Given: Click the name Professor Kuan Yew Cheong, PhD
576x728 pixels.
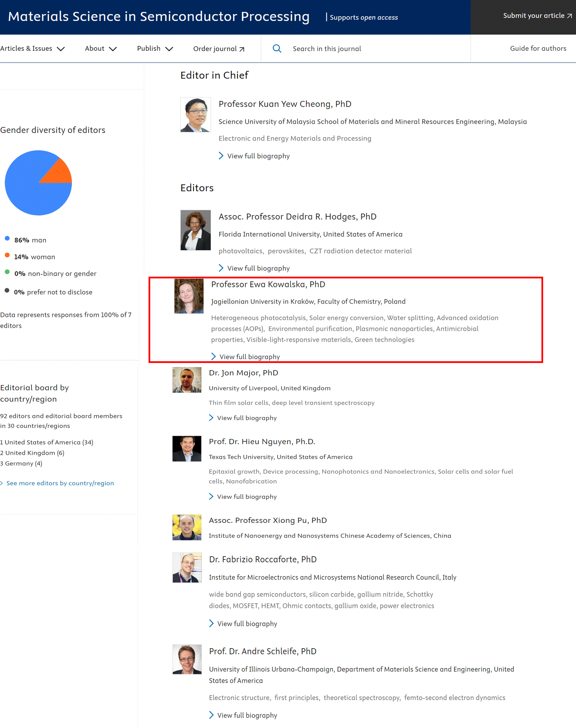Looking at the screenshot, I should [285, 104].
